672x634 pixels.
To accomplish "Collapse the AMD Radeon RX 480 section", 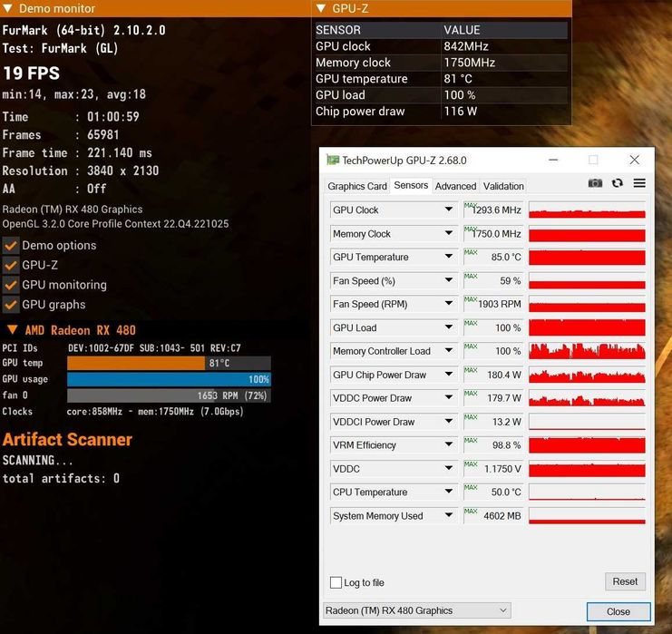I will tap(13, 329).
